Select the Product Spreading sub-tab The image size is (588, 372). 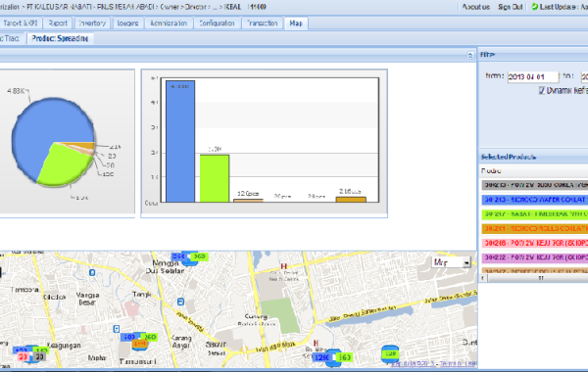click(60, 38)
